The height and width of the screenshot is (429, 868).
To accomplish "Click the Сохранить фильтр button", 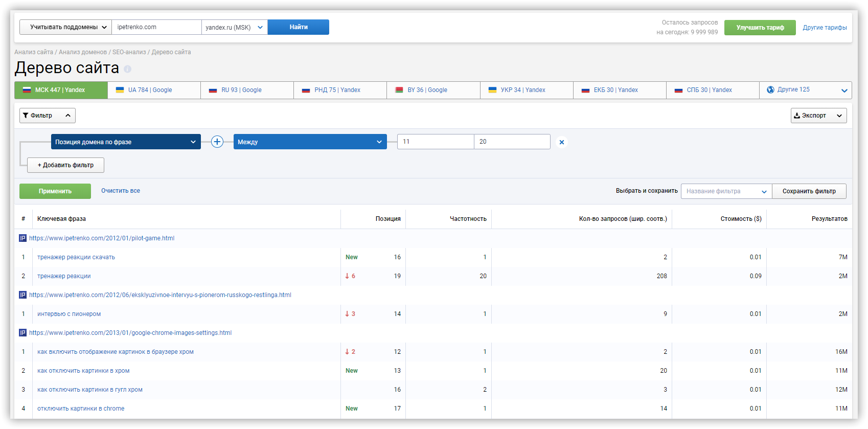I will (809, 191).
